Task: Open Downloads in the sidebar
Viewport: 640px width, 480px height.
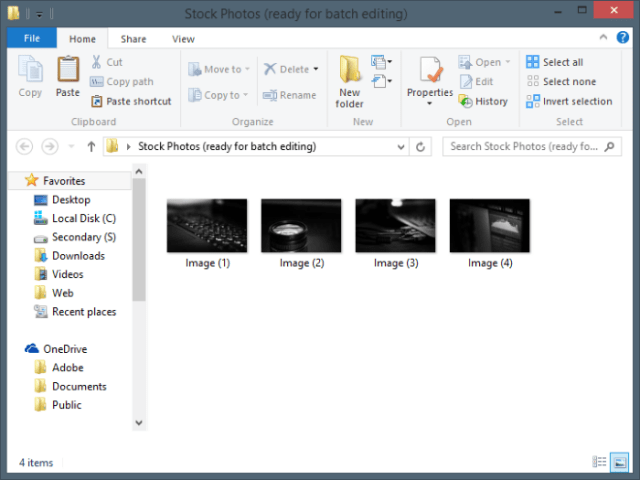Action: click(70, 256)
